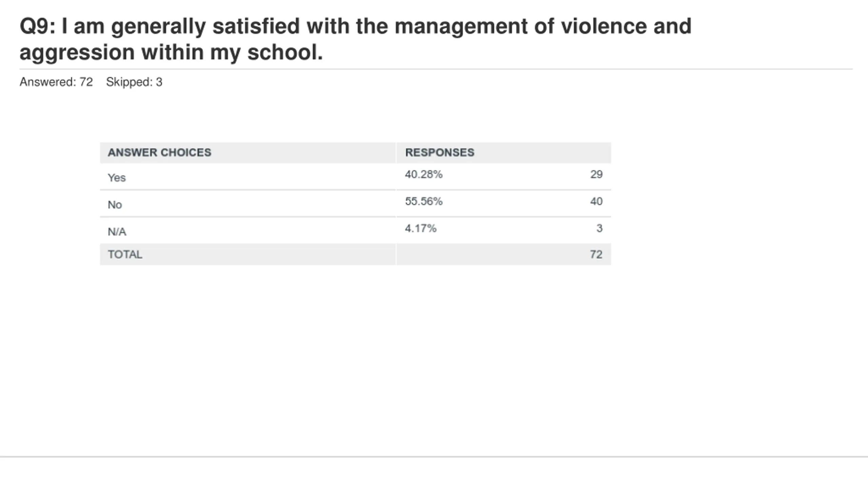The image size is (868, 488).
Task: Click the ANSWER CHOICES column header
Action: (x=159, y=152)
